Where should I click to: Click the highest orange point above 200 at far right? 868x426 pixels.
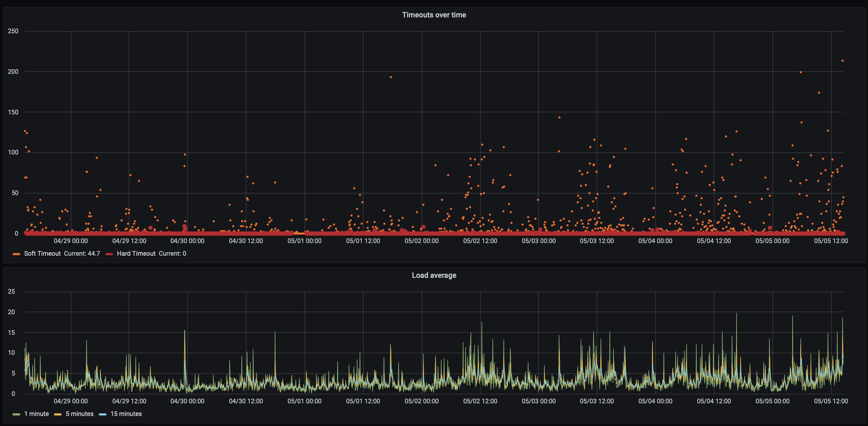click(x=842, y=61)
